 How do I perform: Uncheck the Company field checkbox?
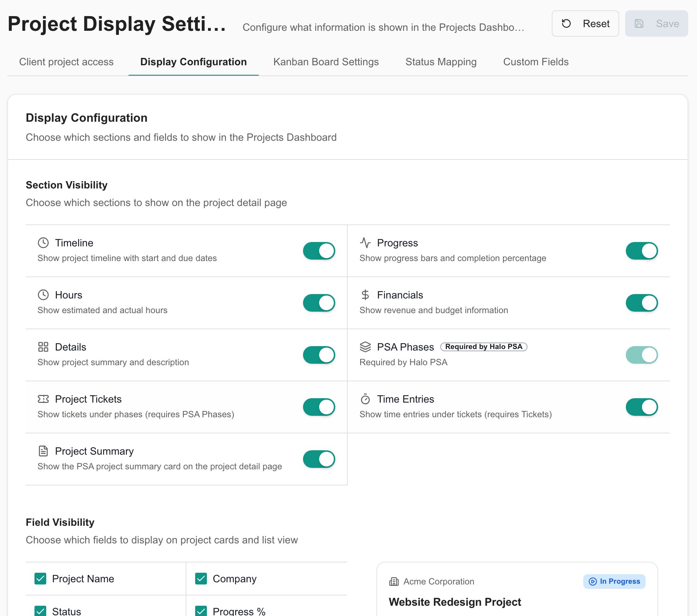(x=201, y=579)
